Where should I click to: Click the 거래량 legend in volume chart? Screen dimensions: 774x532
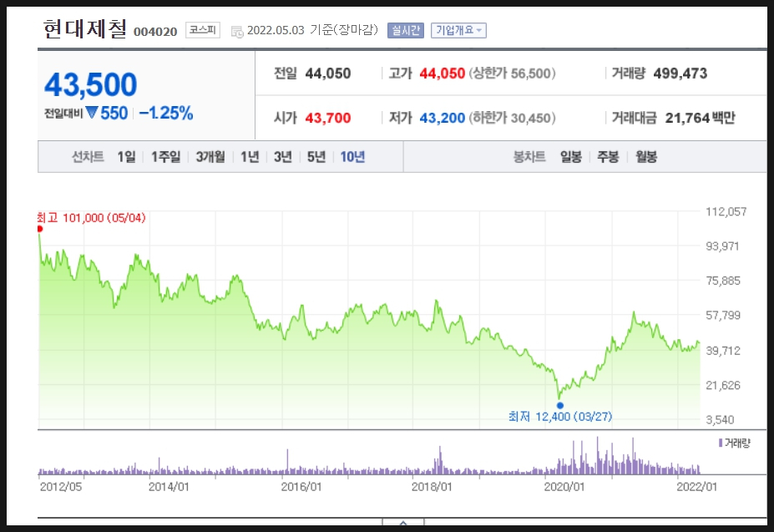735,443
